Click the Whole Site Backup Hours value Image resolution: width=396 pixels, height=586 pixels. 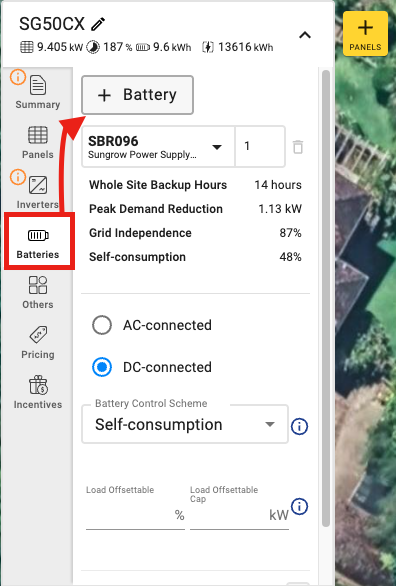tap(278, 185)
